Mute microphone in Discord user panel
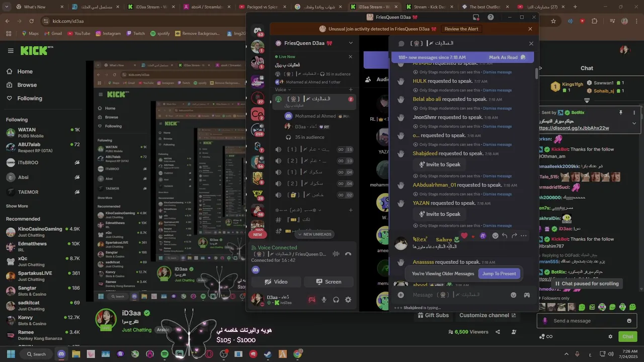The width and height of the screenshot is (644, 362). coord(324,300)
